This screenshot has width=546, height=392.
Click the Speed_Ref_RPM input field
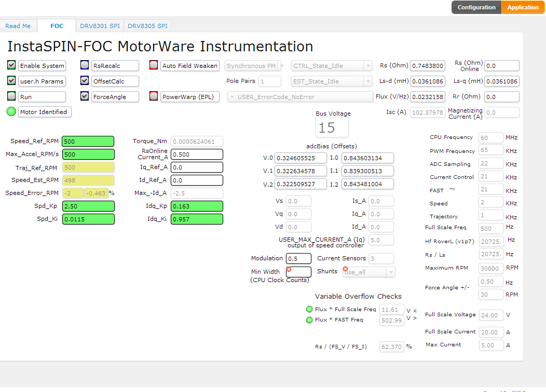click(x=88, y=141)
